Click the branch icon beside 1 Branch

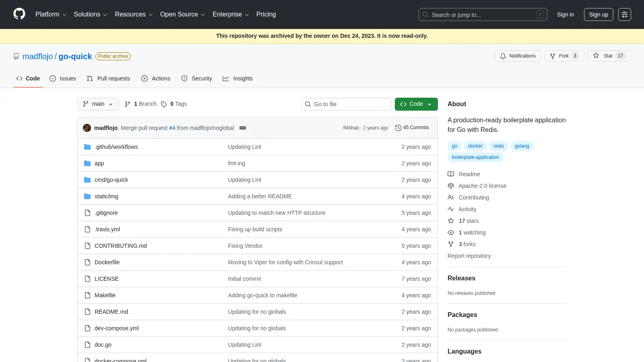[x=128, y=104]
